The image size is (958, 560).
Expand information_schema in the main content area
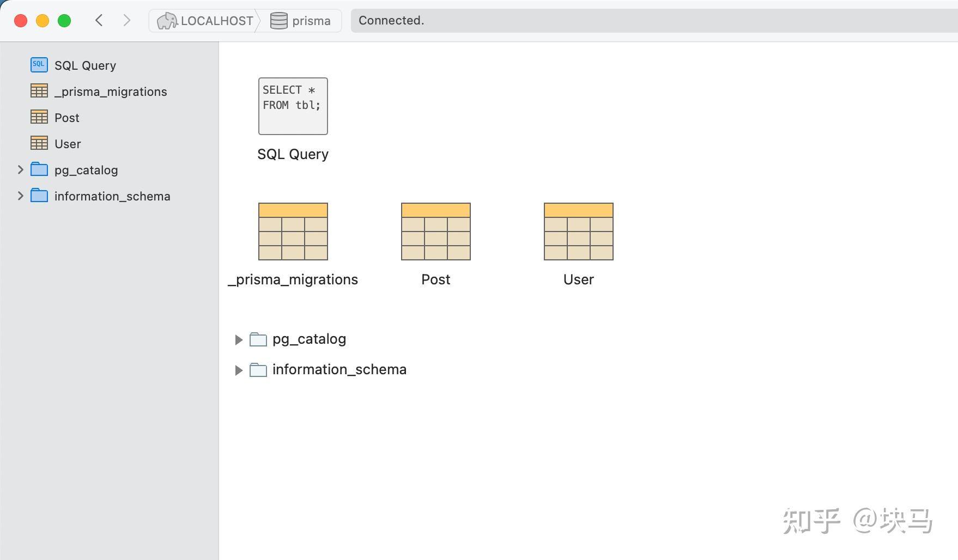pyautogui.click(x=239, y=370)
